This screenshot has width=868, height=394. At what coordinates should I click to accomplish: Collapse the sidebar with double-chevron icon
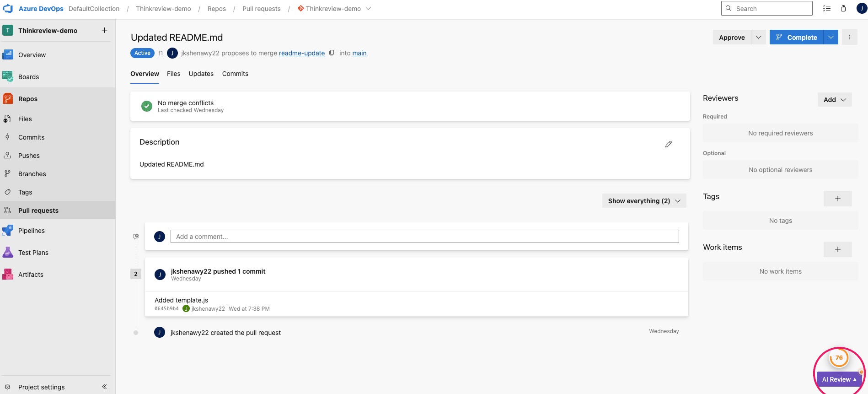104,387
